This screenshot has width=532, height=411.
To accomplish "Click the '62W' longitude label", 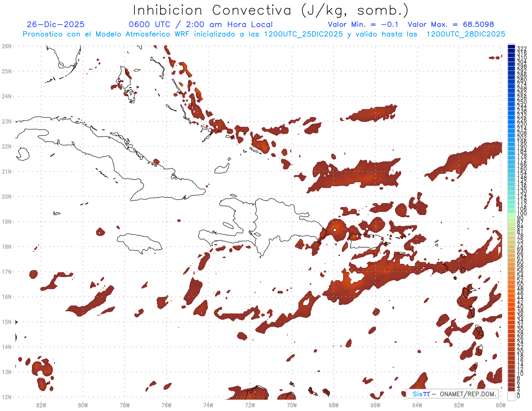I will [459, 405].
